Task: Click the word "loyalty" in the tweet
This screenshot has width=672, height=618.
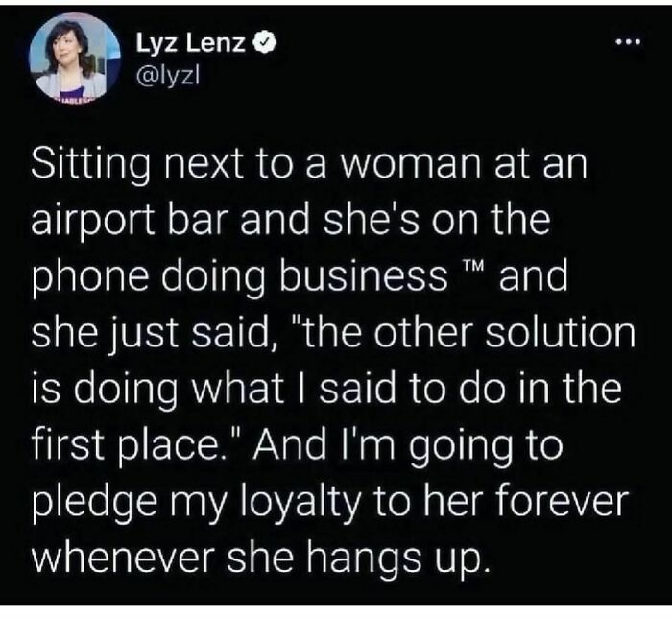Action: coord(298,503)
